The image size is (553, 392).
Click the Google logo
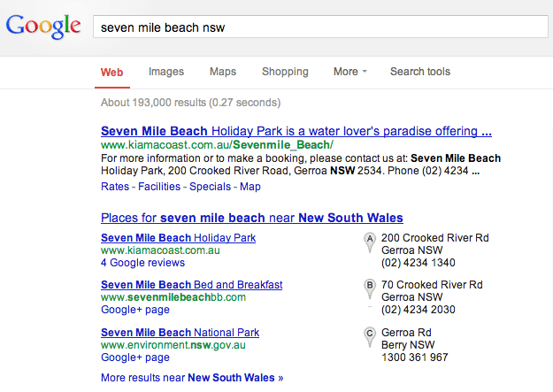click(x=43, y=27)
